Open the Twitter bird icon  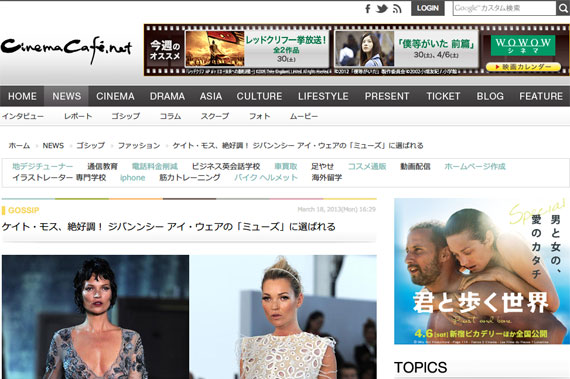(382, 9)
